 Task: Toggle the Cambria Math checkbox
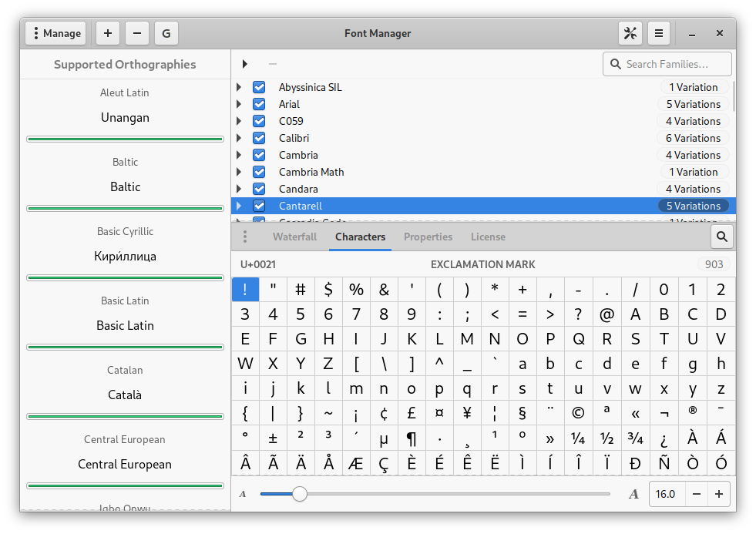coord(259,172)
